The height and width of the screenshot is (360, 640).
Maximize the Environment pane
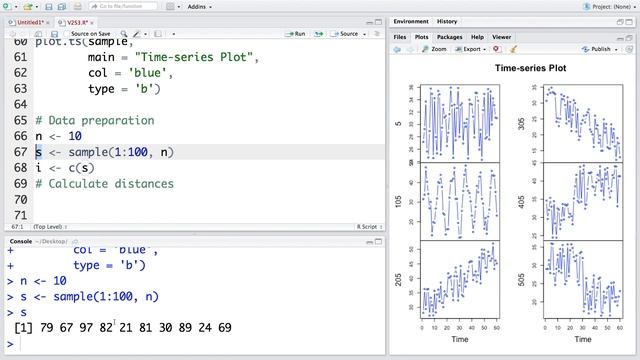[629, 22]
